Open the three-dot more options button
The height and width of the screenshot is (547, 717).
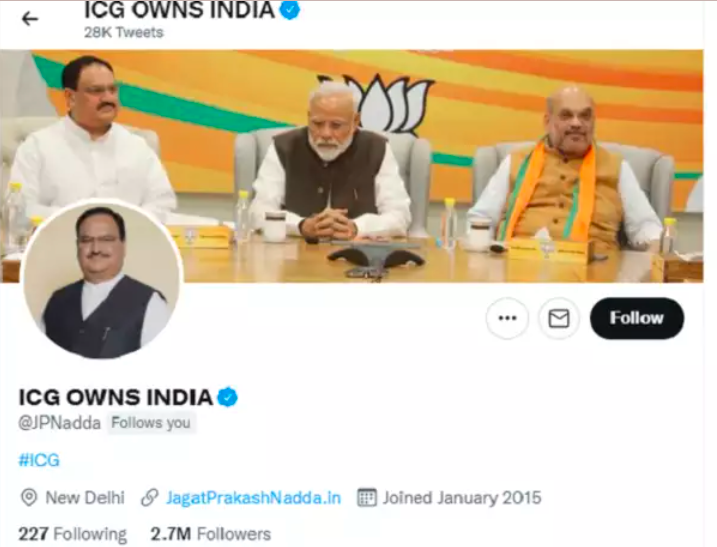507,318
